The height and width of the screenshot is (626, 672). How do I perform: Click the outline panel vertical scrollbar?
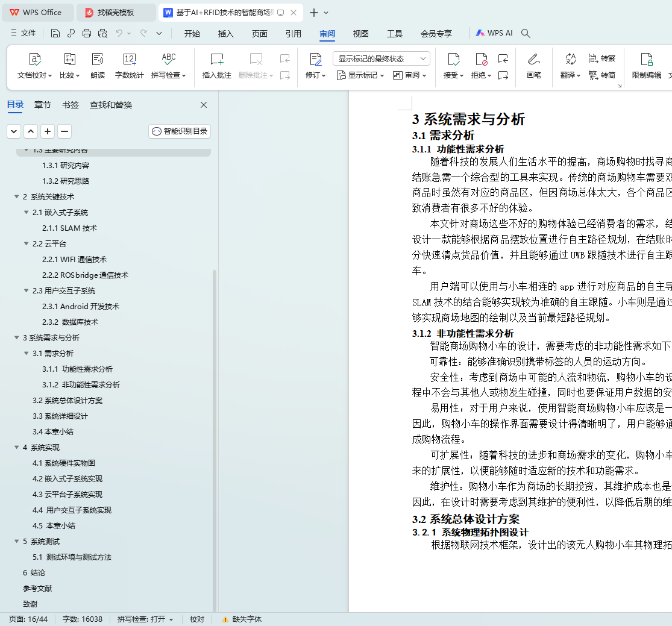point(215,440)
